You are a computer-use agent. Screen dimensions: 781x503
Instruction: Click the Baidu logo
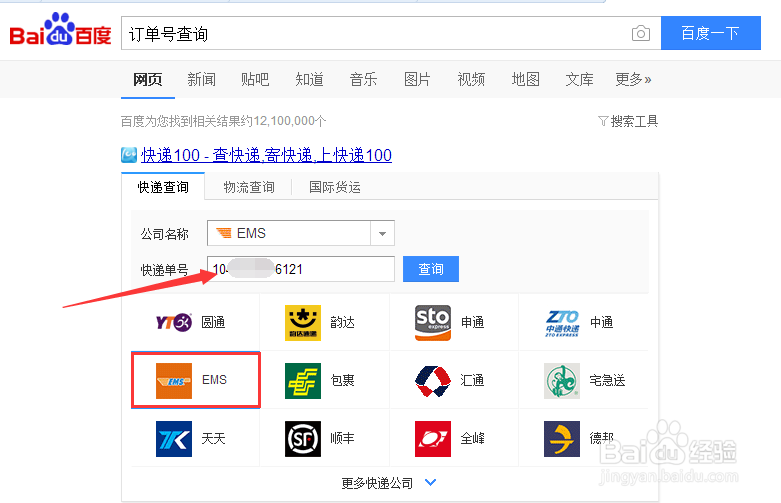coord(60,29)
